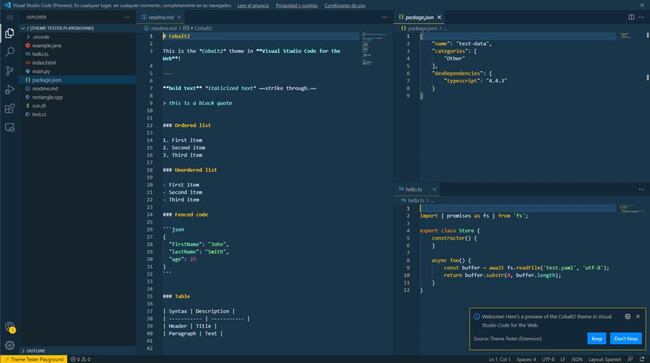Close the top announcement banner
The height and width of the screenshot is (363, 650).
pos(642,5)
